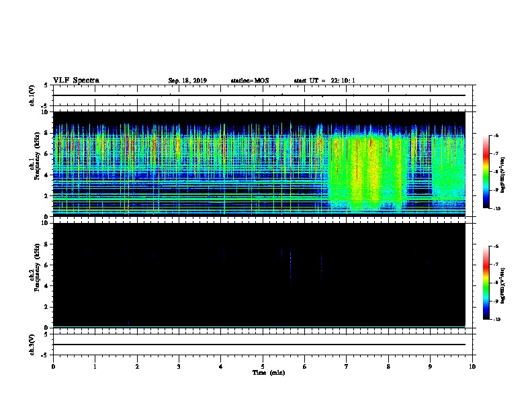Image resolution: width=532 pixels, height=411 pixels.
Task: Click the 'ch.3(V)' waveform axis label
Action: click(32, 345)
